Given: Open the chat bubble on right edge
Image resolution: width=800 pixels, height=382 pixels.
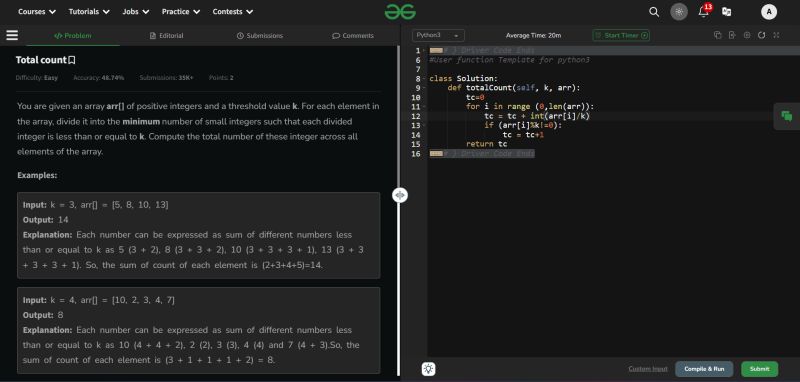Looking at the screenshot, I should pos(787,116).
